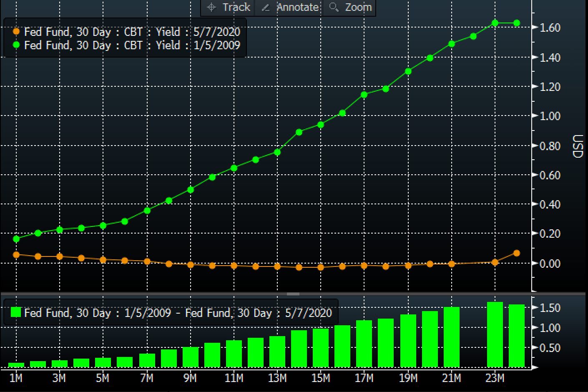Click the USD axis title

[577, 146]
